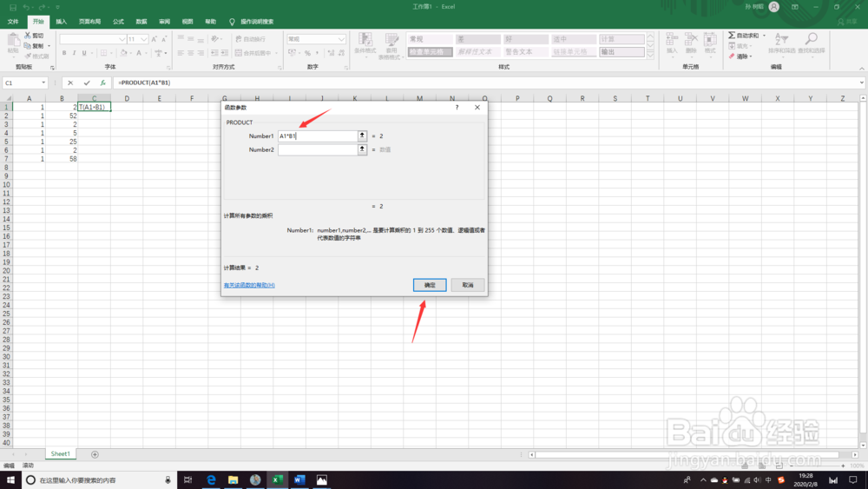This screenshot has height=489, width=868.
Task: Click the taskbar search box
Action: tap(100, 479)
